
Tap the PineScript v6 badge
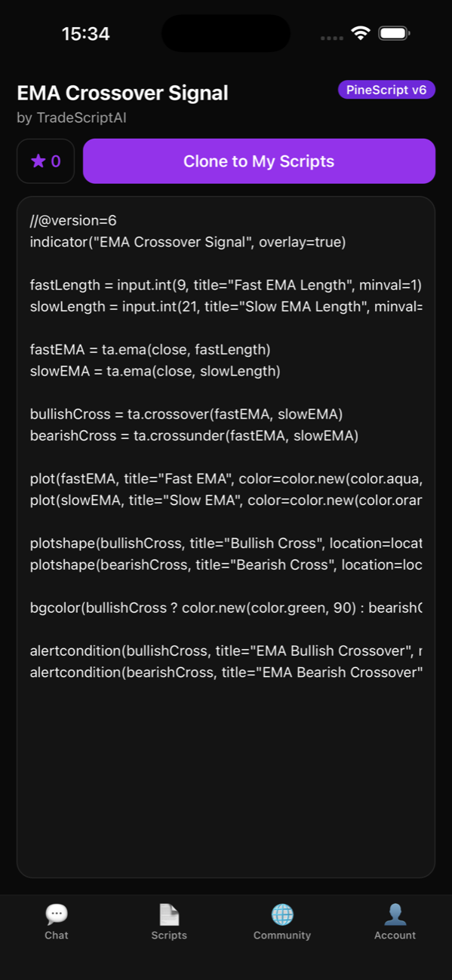click(386, 90)
